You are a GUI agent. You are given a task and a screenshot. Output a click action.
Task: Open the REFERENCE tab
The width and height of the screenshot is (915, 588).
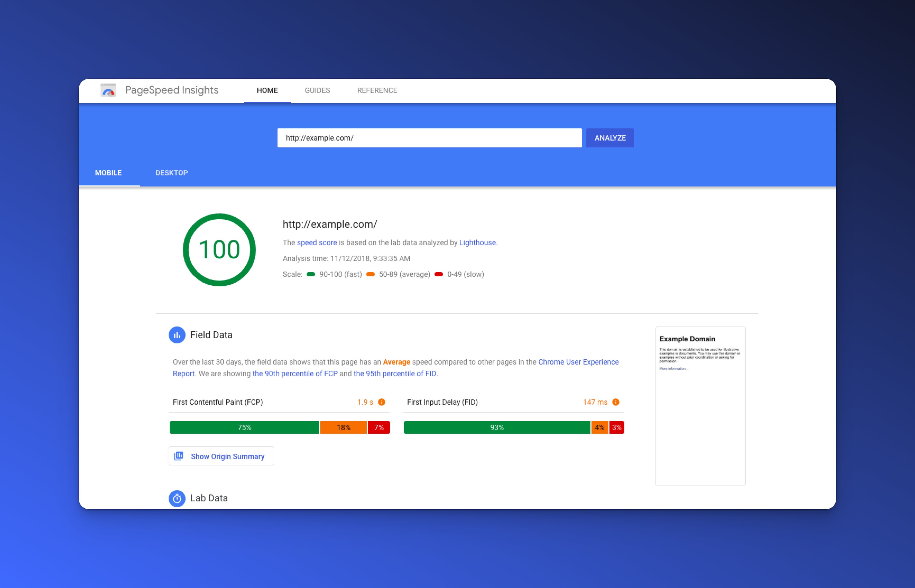tap(377, 91)
